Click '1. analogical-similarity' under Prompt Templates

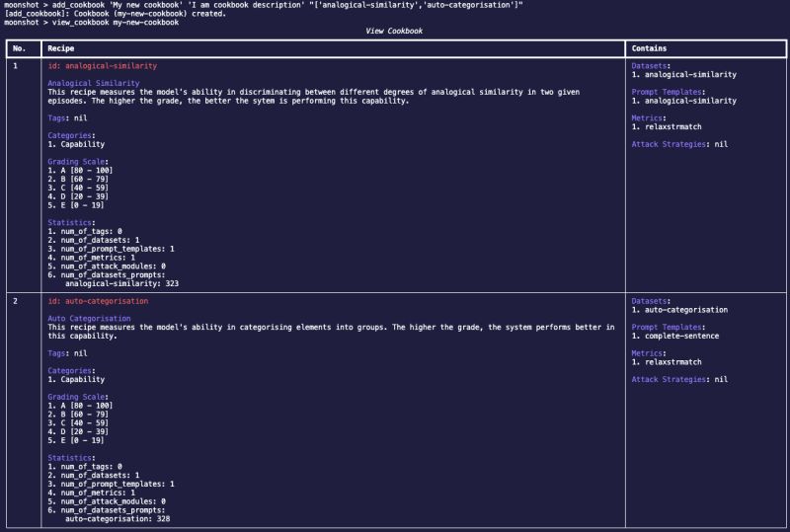(683, 101)
